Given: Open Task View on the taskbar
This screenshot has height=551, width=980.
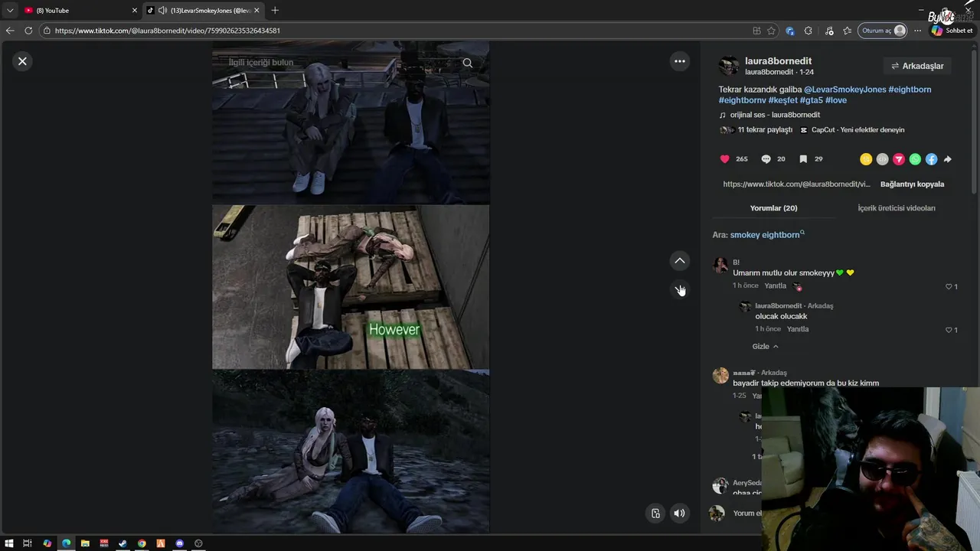Looking at the screenshot, I should (x=28, y=543).
